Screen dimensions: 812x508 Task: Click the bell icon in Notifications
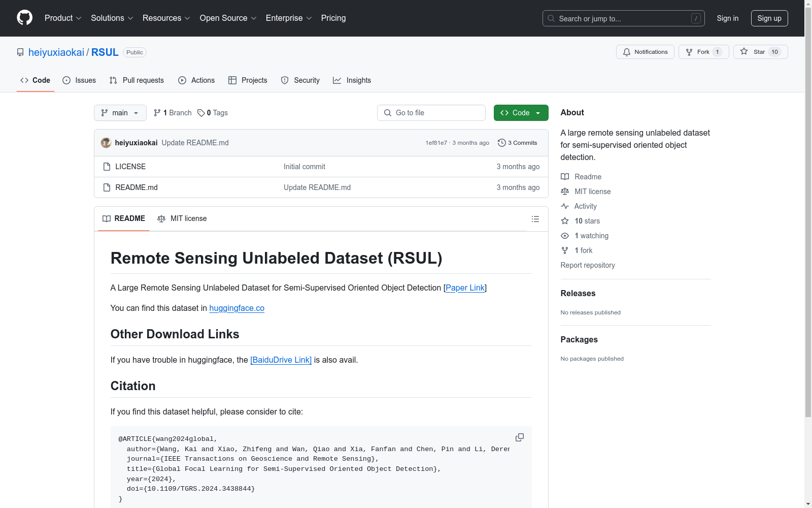point(627,52)
